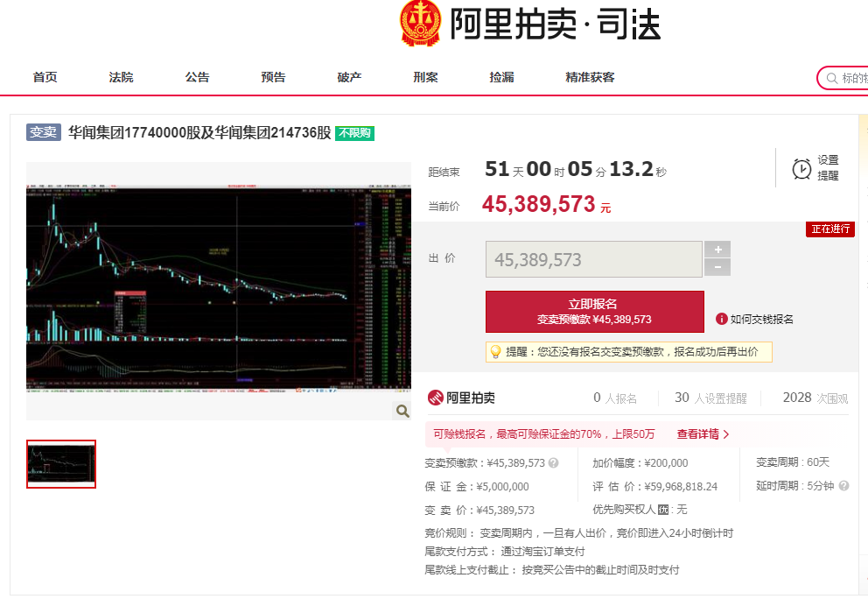
Task: Open the 公告 navigation tab
Action: (x=197, y=77)
